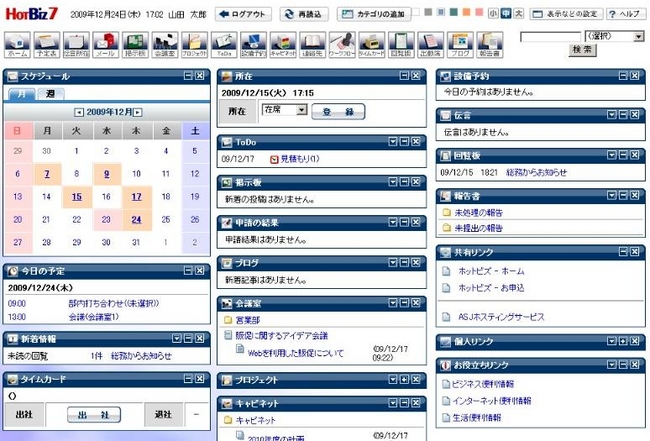Choose the green theme color swatch
The width and height of the screenshot is (650, 441).
tap(454, 12)
